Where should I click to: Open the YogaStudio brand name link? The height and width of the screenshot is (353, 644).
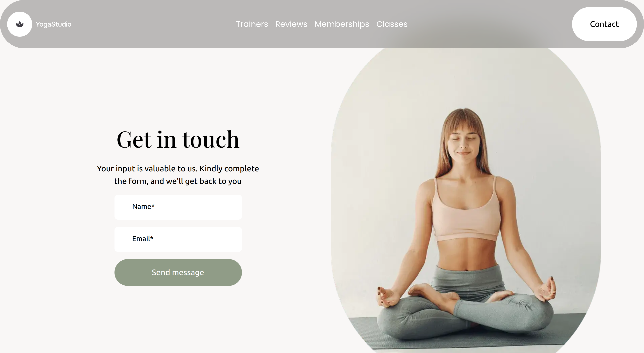[x=53, y=24]
